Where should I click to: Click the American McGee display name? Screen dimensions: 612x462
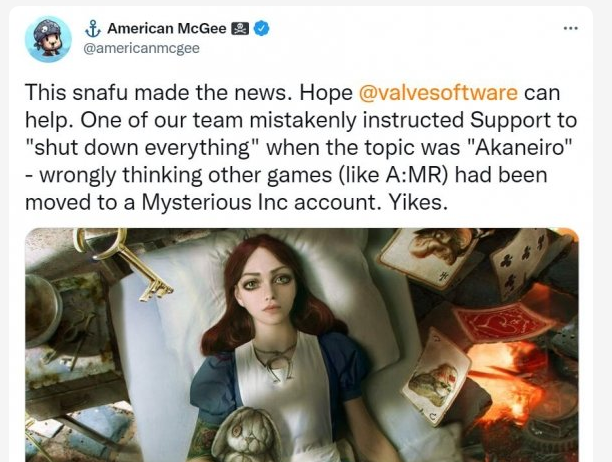167,28
